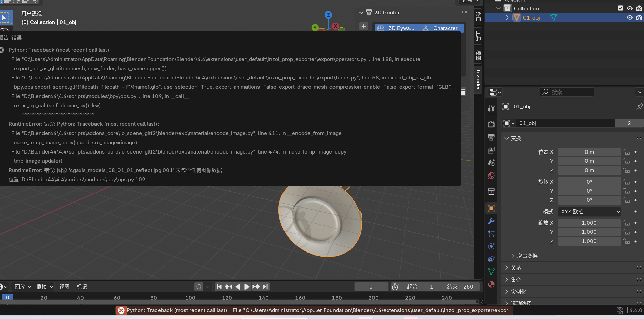Select the Select Box tool
Screen dimensions: 644x319
point(5,17)
